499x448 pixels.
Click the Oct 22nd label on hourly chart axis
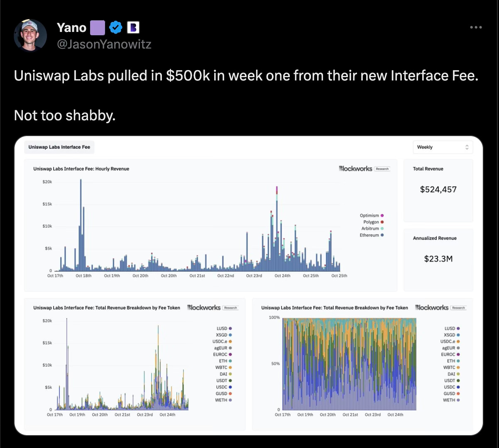(225, 276)
